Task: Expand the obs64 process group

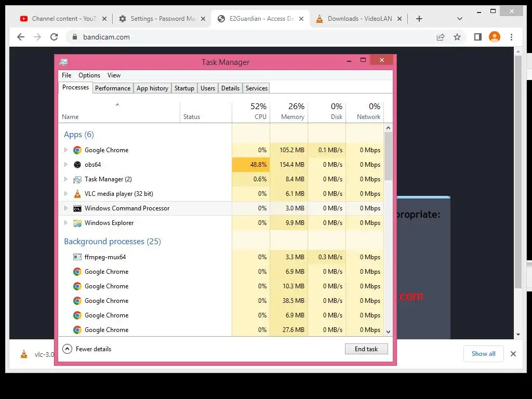Action: coord(65,165)
